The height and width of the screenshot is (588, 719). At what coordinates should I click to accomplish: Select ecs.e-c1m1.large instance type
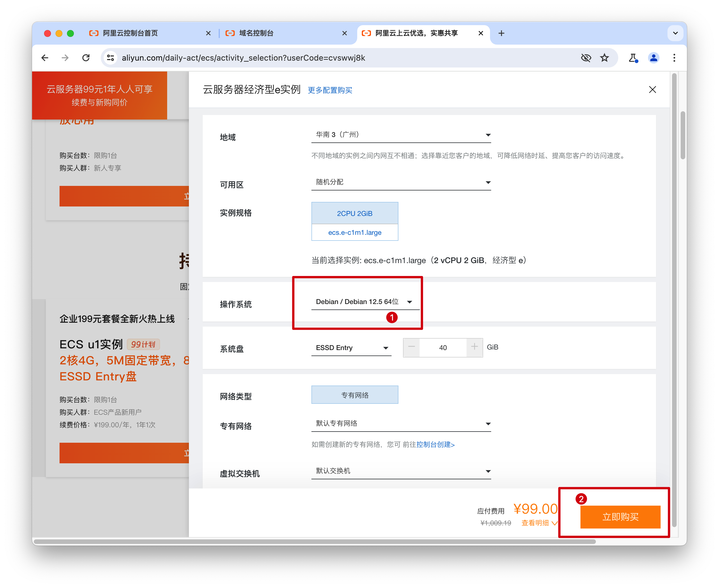[355, 232]
